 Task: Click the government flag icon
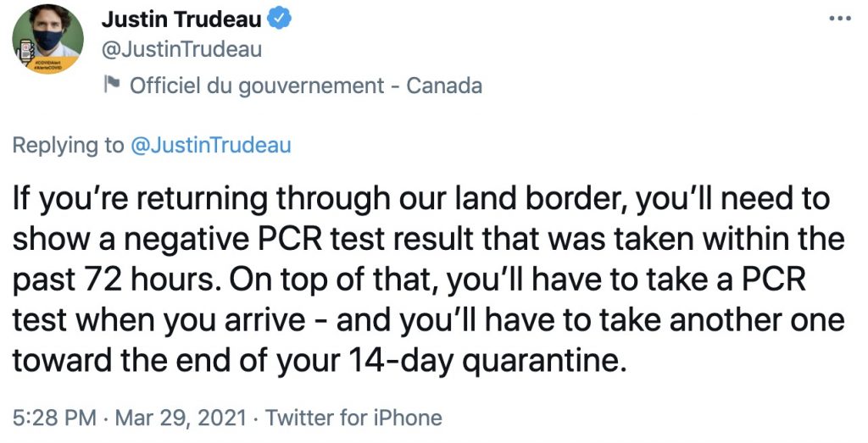click(x=113, y=85)
